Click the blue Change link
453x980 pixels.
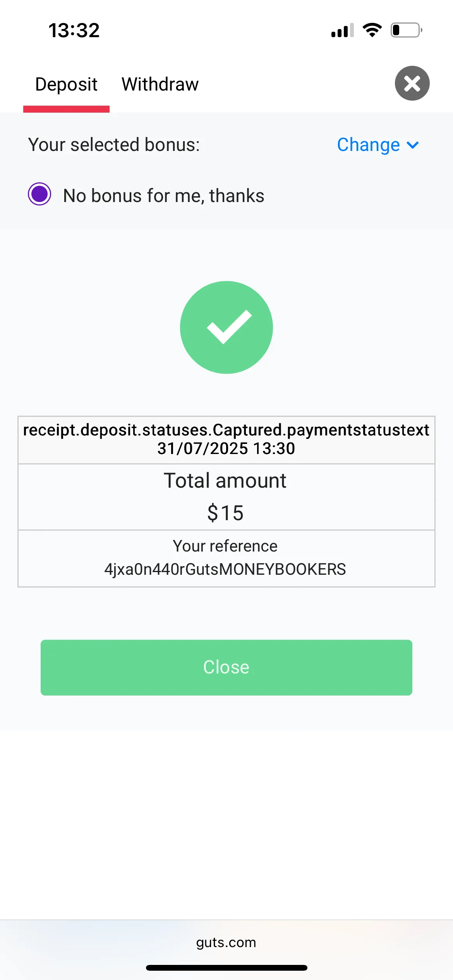tap(368, 145)
